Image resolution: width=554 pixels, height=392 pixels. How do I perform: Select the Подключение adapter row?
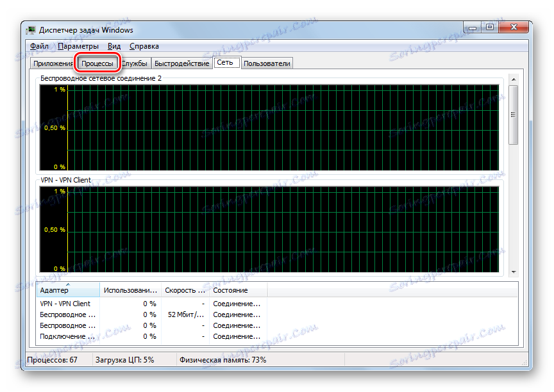pos(152,336)
